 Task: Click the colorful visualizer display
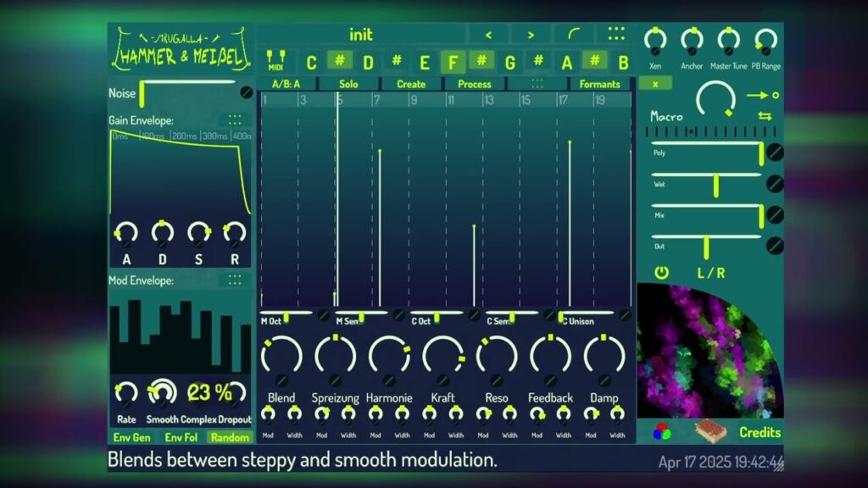[x=710, y=350]
